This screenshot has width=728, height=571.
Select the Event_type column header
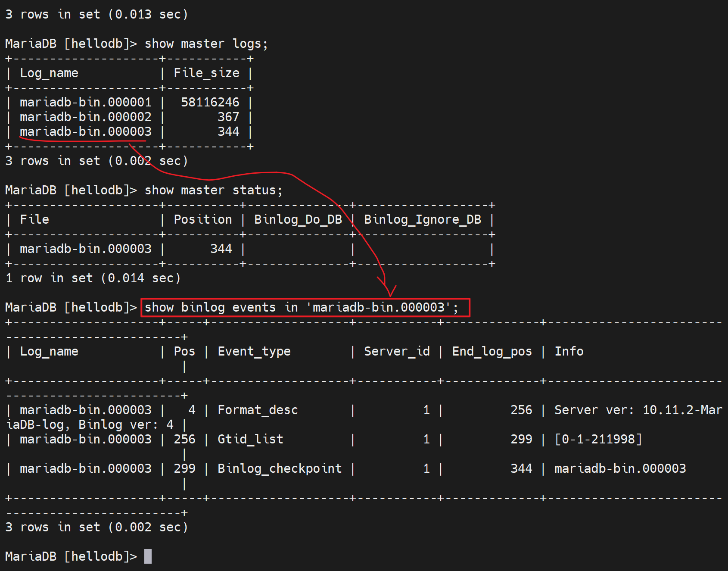[x=254, y=352]
